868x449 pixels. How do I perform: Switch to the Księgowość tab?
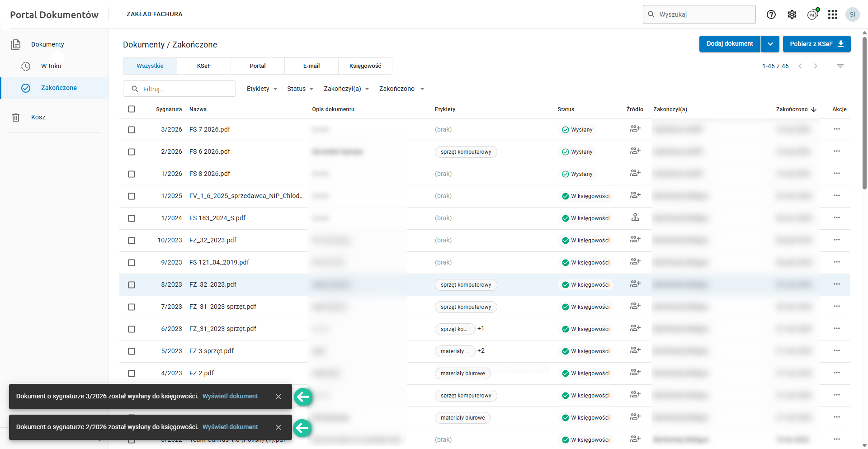(365, 66)
